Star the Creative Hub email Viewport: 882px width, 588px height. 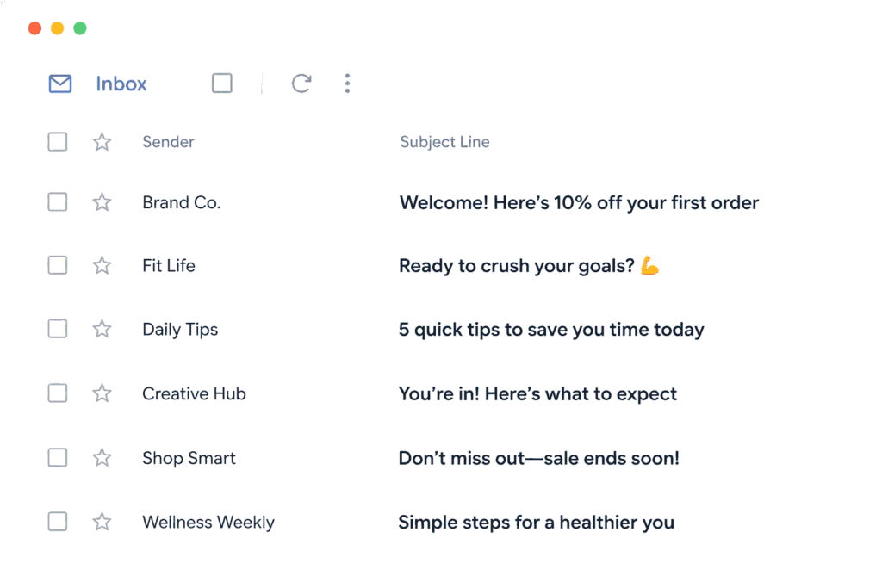(102, 393)
